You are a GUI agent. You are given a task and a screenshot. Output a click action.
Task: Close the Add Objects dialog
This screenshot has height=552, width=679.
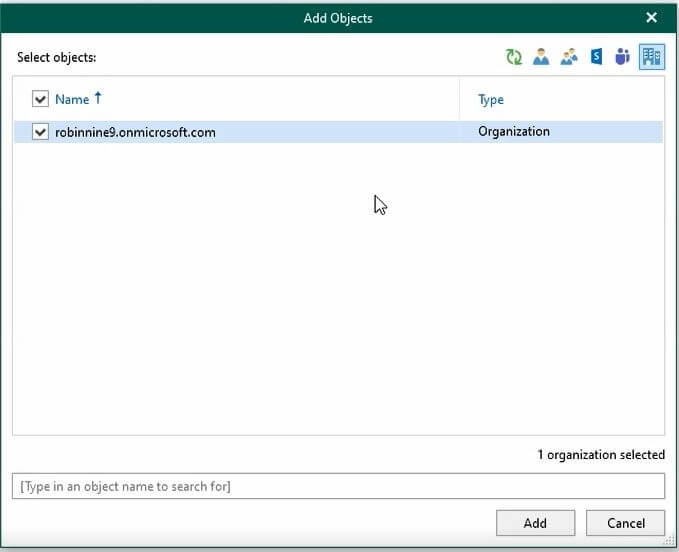tap(651, 17)
